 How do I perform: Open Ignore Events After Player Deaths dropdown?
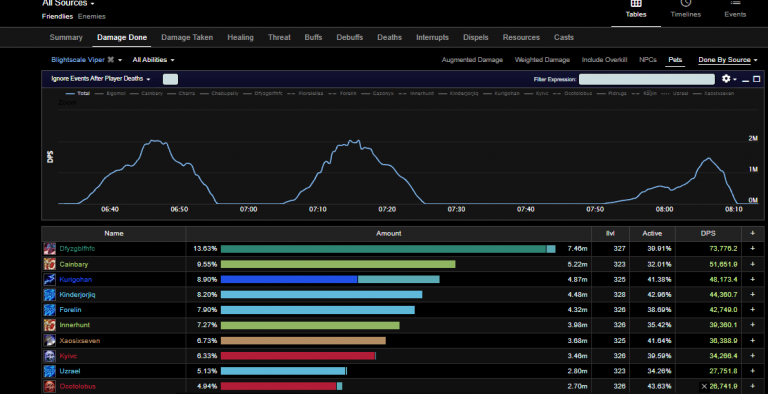(100, 79)
